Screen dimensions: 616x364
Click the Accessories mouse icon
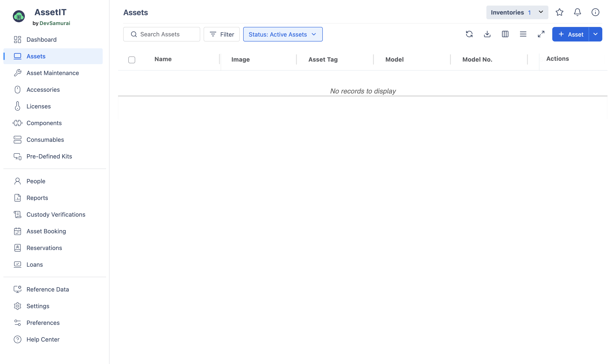click(17, 90)
